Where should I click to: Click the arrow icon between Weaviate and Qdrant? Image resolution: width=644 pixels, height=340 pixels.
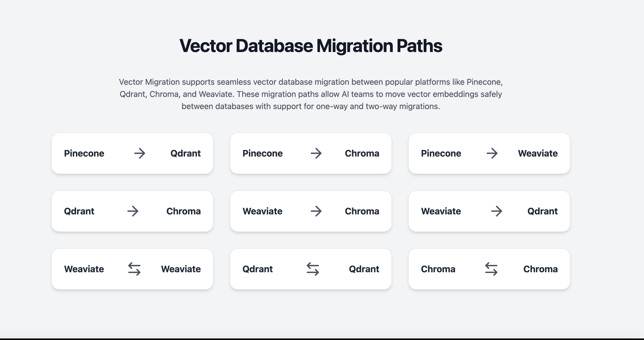point(497,211)
